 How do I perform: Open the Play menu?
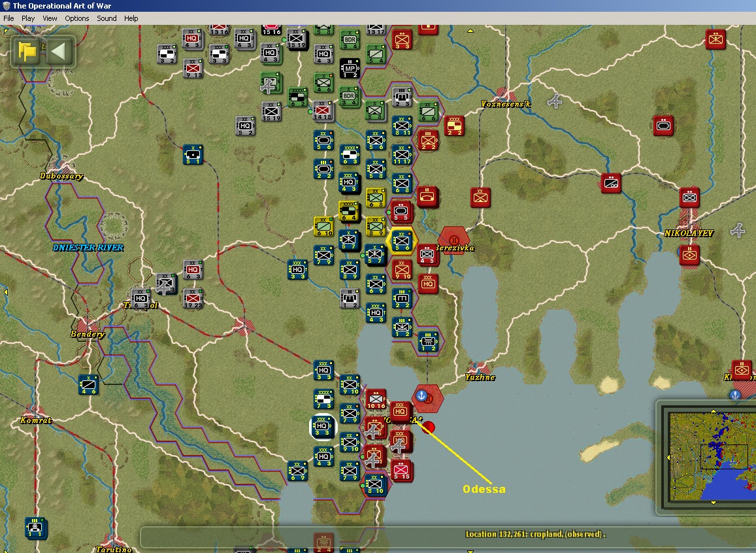click(28, 18)
